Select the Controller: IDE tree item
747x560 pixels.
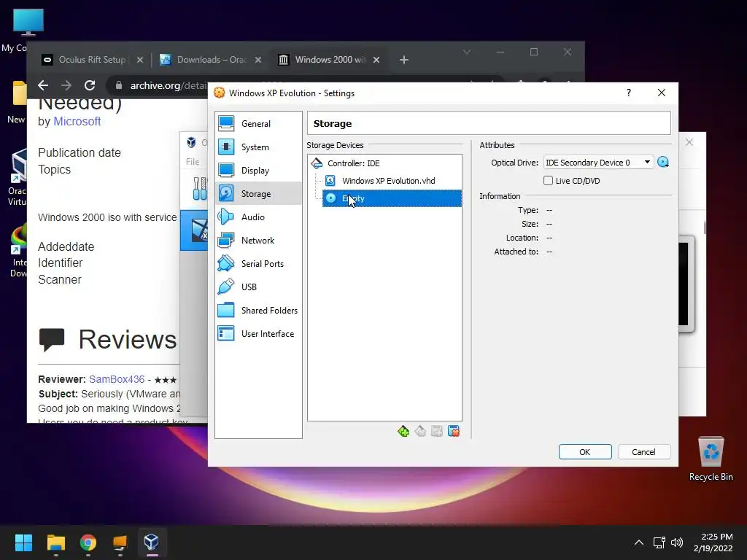384,163
